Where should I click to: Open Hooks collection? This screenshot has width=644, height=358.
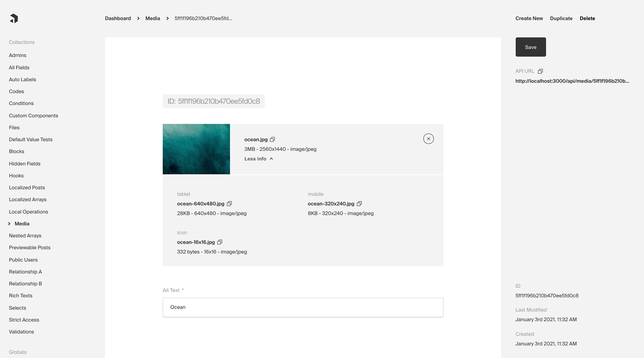click(16, 175)
